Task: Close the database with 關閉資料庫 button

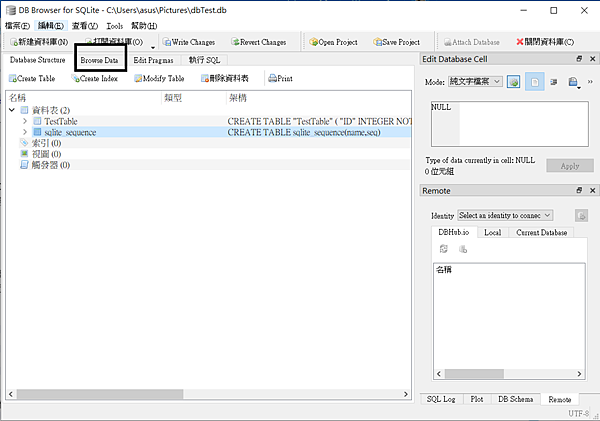Action: click(545, 42)
